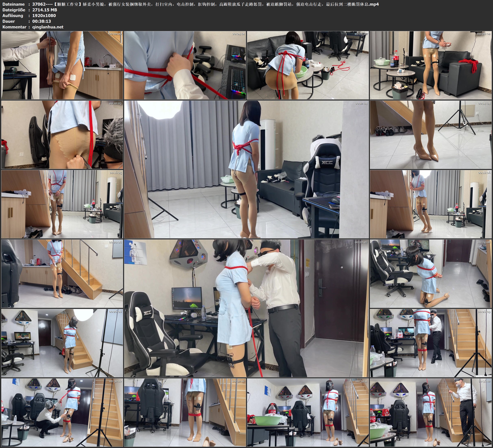Image resolution: width=493 pixels, height=448 pixels.
Task: Click the frame marked 00:26:08
Action: pyautogui.click(x=62, y=343)
